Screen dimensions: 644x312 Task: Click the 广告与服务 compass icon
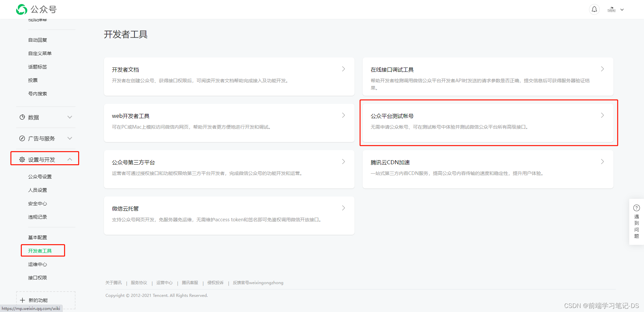click(x=22, y=138)
